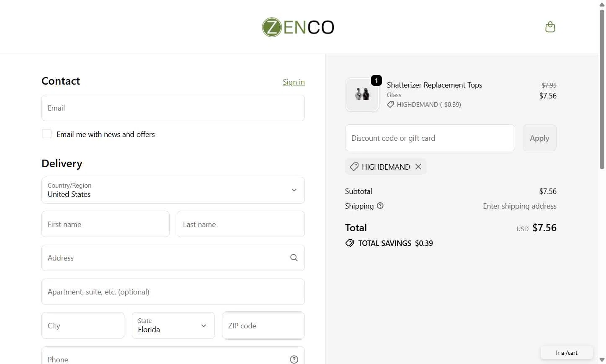Focus the Address input field
Image resolution: width=606 pixels, height=364 pixels.
173,258
